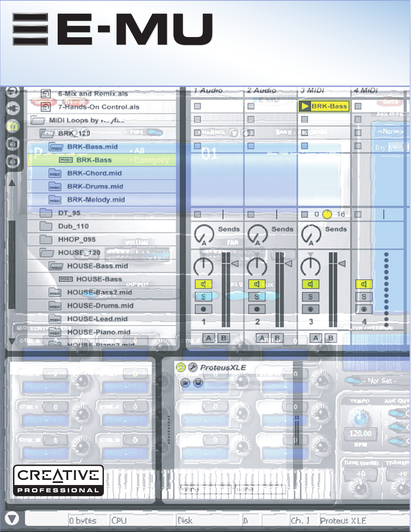
Task: Assign track 2 to crossfader B
Action: [x=277, y=338]
